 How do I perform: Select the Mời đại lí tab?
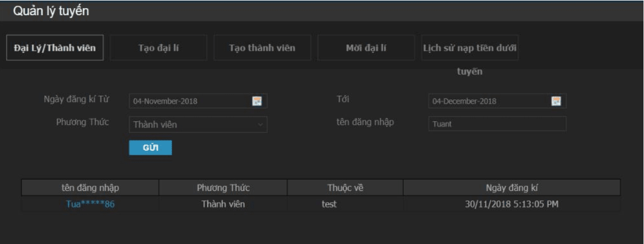tap(366, 48)
